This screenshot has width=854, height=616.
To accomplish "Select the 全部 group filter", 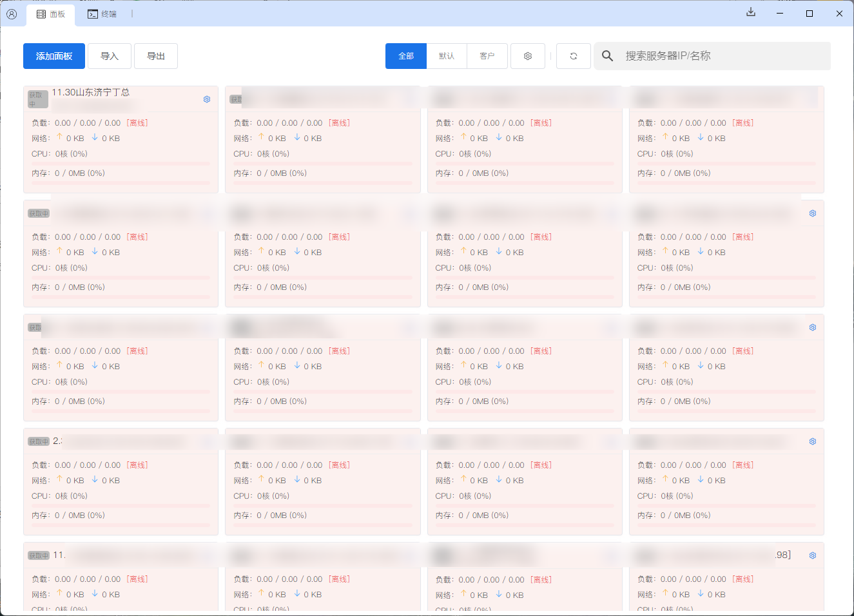I will [x=406, y=56].
